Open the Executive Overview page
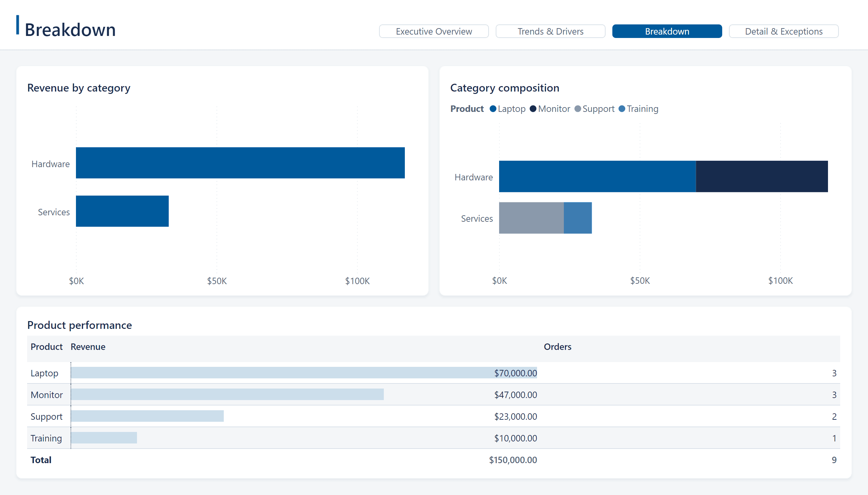 [434, 31]
